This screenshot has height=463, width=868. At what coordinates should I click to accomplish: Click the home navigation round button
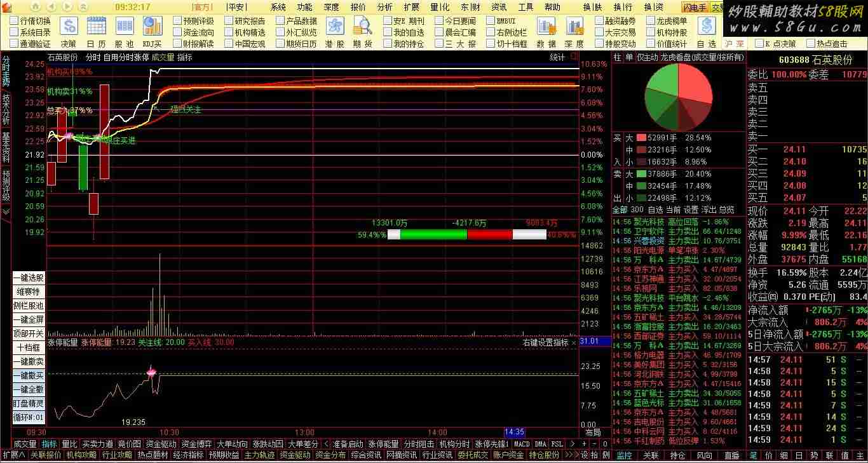(x=36, y=7)
